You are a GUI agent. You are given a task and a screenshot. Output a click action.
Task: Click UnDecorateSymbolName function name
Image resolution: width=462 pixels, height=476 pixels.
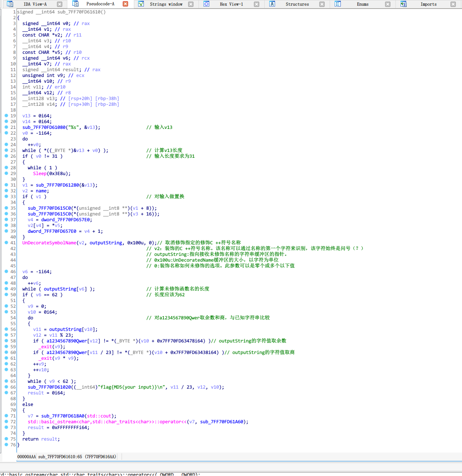click(x=49, y=243)
